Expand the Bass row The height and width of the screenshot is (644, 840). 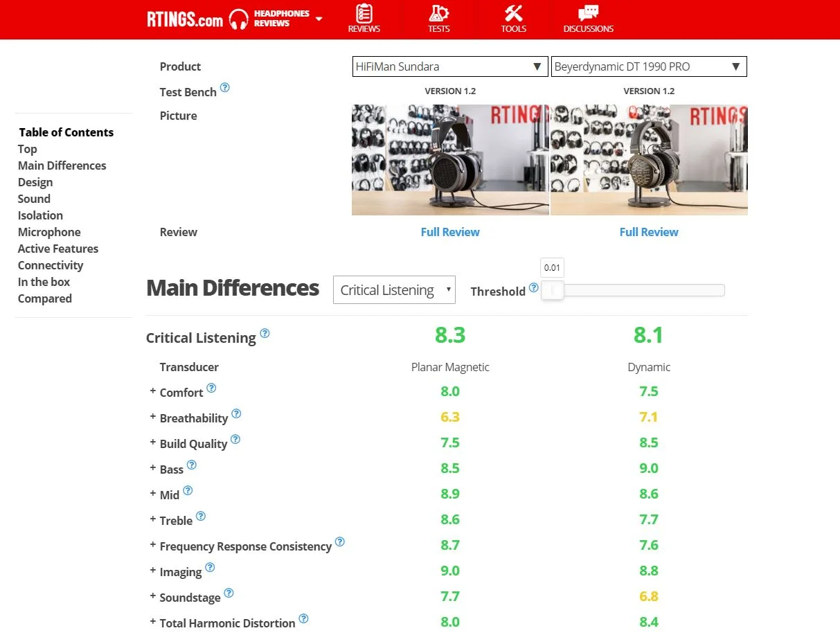click(x=152, y=468)
